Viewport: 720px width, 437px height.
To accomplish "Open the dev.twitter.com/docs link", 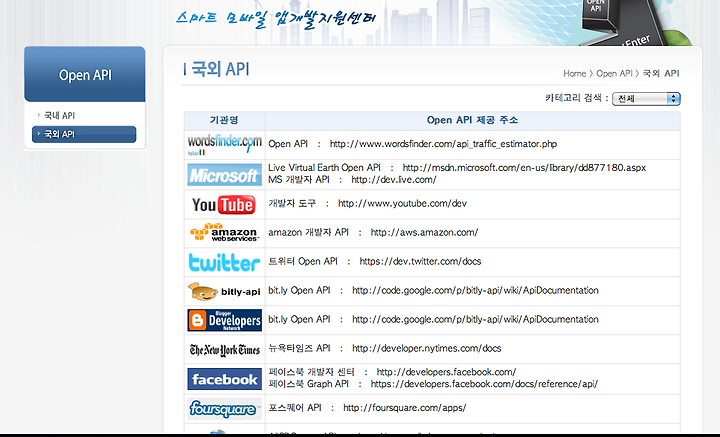I will coord(420,261).
